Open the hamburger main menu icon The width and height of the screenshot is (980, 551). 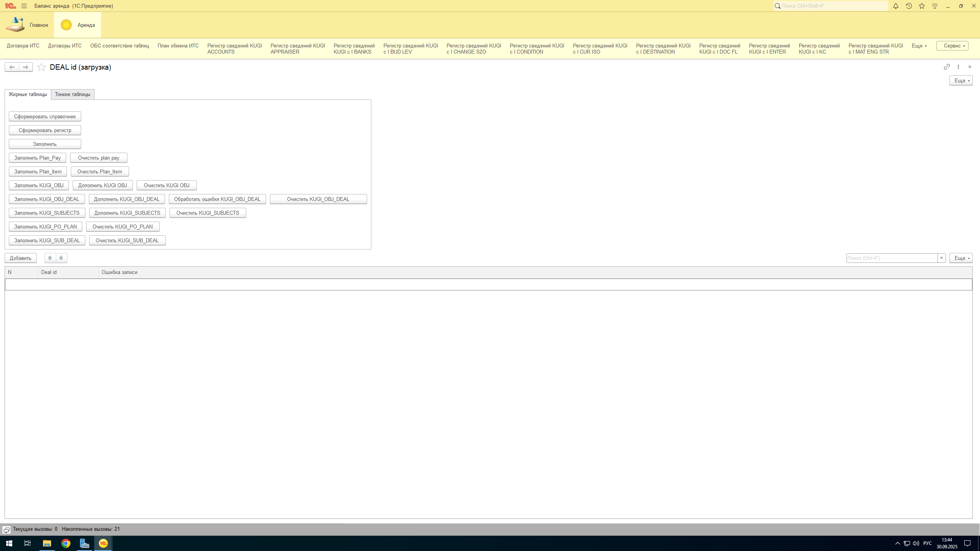point(24,6)
